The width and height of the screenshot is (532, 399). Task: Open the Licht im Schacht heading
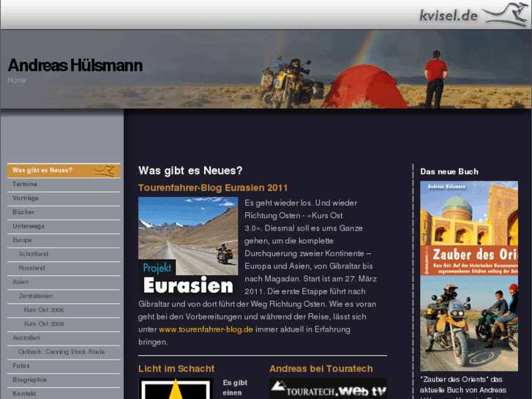tap(176, 369)
